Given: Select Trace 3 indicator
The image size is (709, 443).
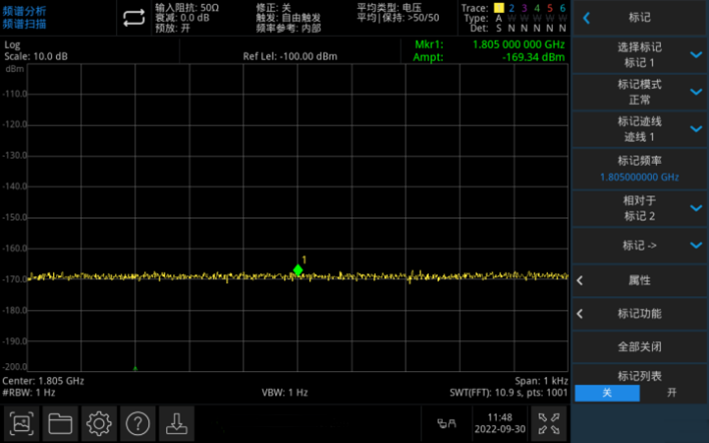Looking at the screenshot, I should tap(524, 8).
